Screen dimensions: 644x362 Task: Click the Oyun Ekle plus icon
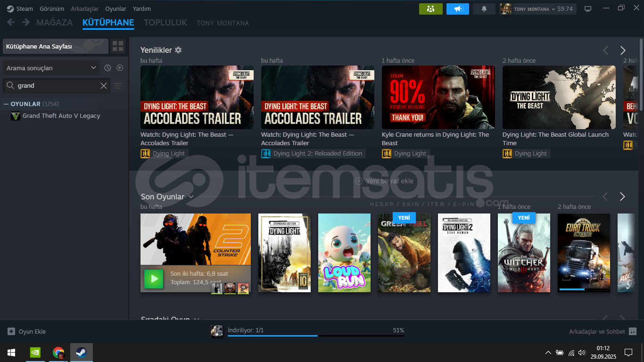click(x=11, y=331)
